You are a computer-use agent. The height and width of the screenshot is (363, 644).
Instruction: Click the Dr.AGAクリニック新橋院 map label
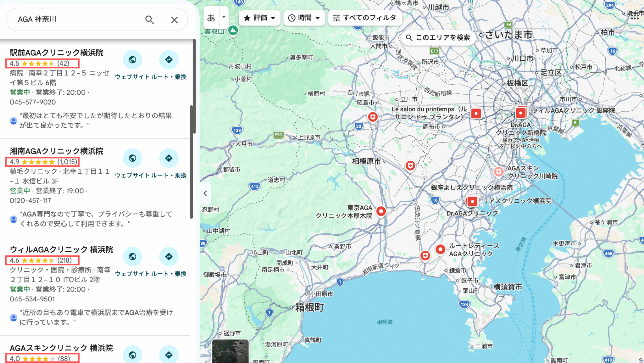tap(521, 129)
